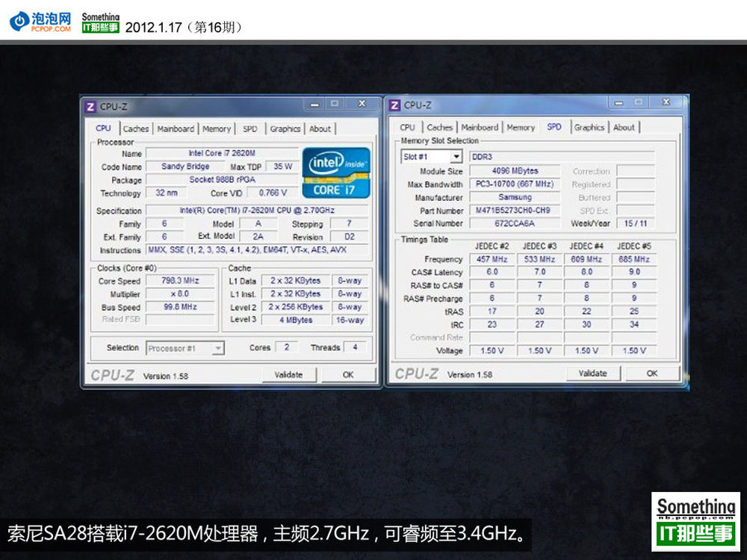The width and height of the screenshot is (747, 560).
Task: Click the Max TDP value 35 W
Action: click(282, 167)
